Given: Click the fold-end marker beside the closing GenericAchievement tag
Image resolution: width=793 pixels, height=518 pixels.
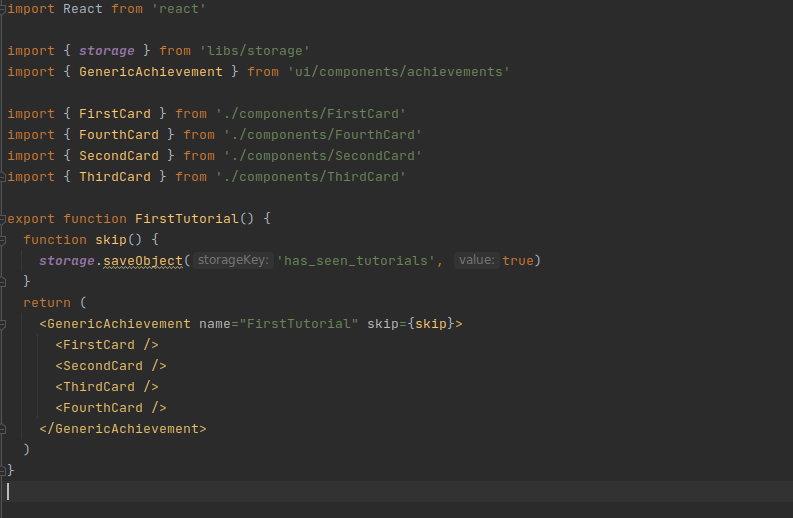Looking at the screenshot, I should click(3, 429).
